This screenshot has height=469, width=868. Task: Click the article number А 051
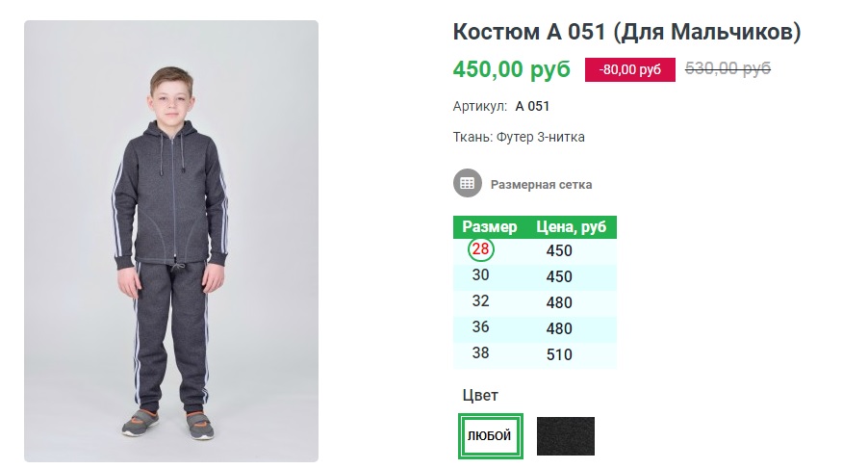pos(532,106)
